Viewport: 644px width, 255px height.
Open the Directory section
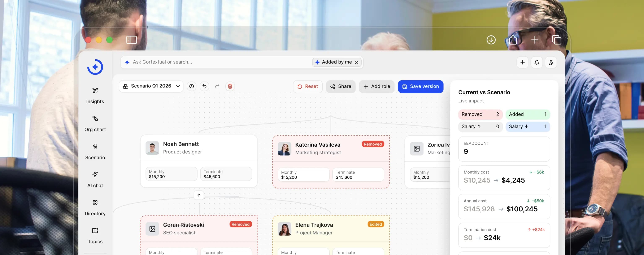[95, 208]
